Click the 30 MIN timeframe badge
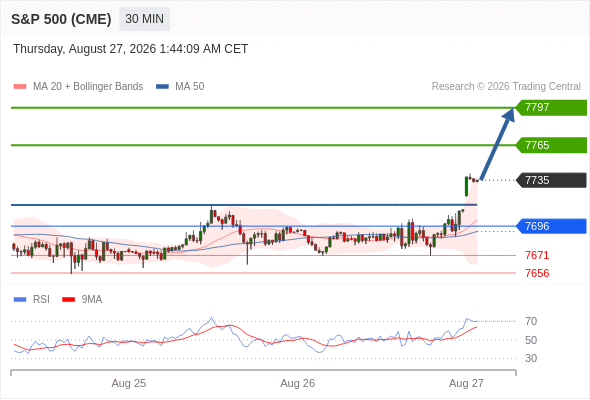Screen dimensions: 590x400 144,19
